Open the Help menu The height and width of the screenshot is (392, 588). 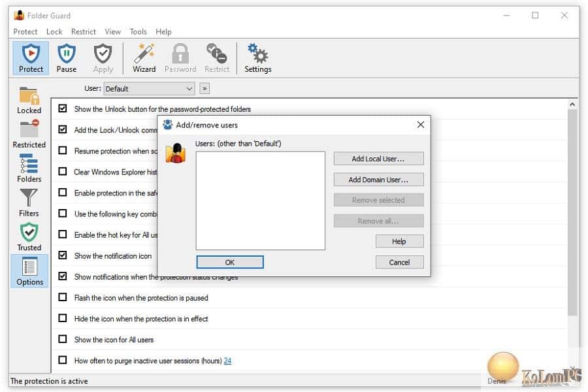163,31
